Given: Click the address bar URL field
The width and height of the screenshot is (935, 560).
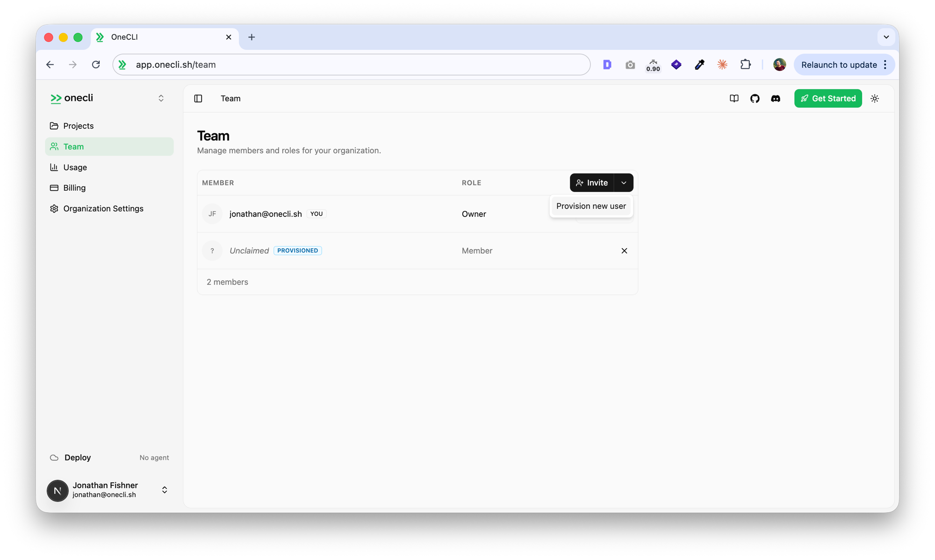Looking at the screenshot, I should coord(352,65).
